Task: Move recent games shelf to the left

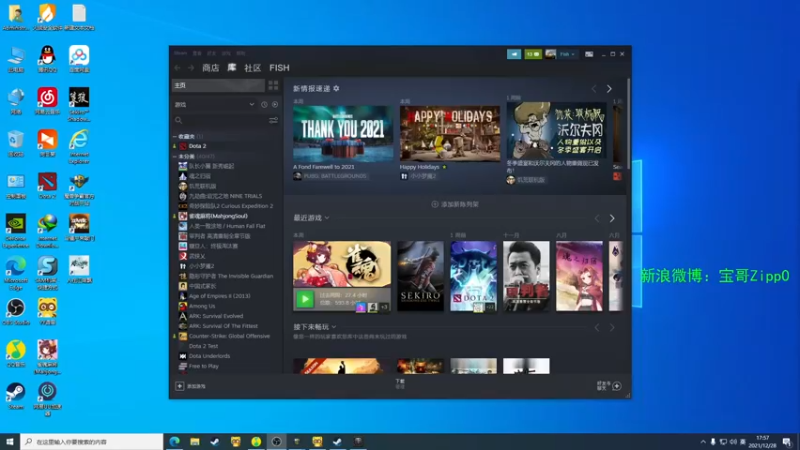Action: pos(597,218)
